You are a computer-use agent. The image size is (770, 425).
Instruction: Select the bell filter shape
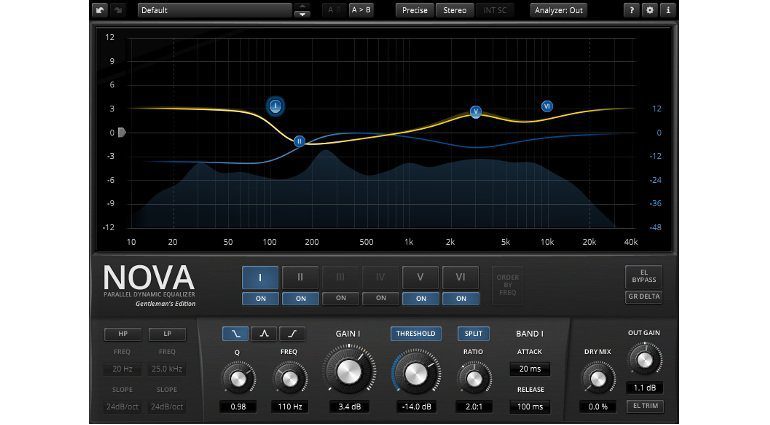[x=264, y=334]
